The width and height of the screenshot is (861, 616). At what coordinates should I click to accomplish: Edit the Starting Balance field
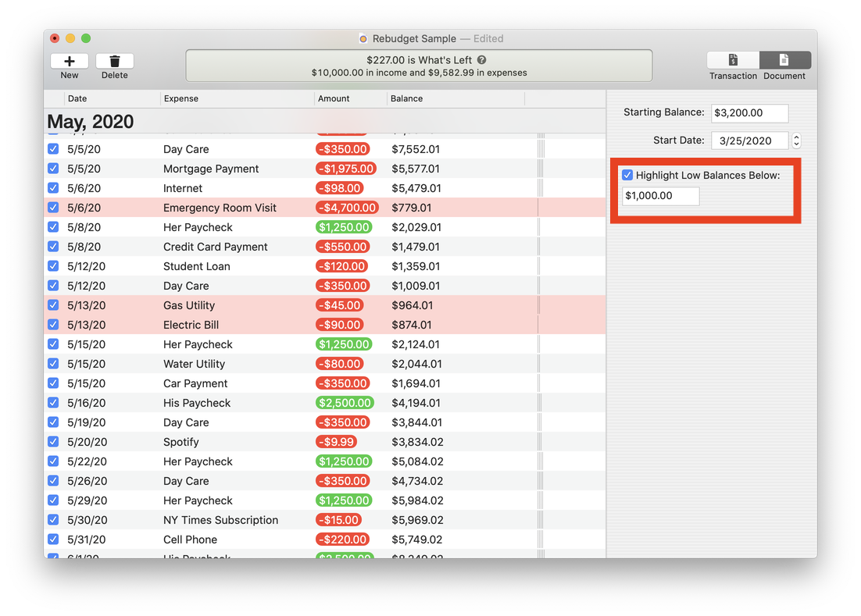pyautogui.click(x=749, y=113)
